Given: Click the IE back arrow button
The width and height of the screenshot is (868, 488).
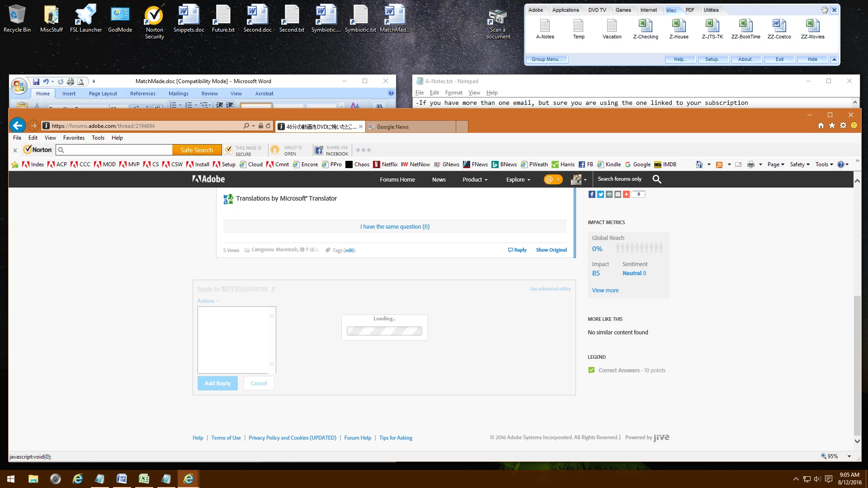Looking at the screenshot, I should coord(17,126).
